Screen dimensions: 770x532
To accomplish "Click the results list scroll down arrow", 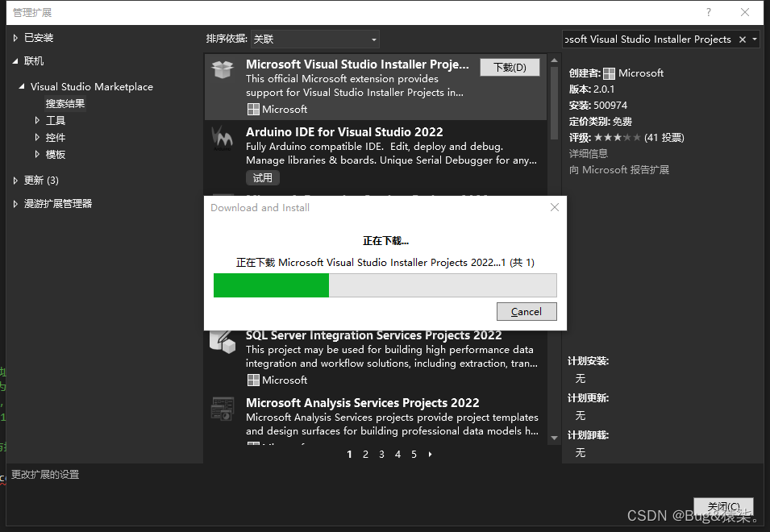I will (555, 438).
